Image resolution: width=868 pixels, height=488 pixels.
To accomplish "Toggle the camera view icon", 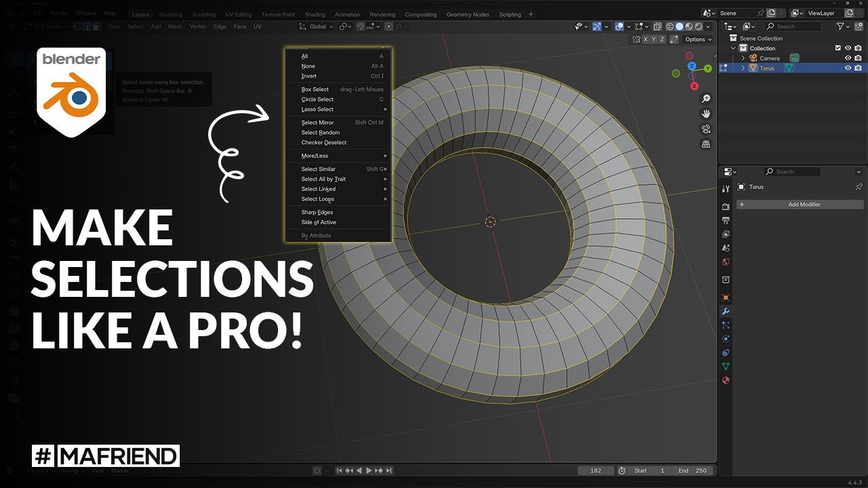I will (706, 129).
